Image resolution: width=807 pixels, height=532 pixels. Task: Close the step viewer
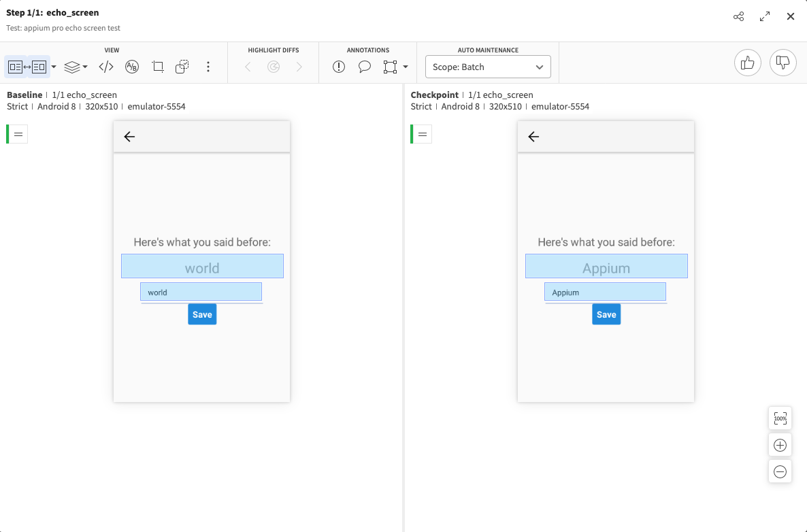(791, 16)
